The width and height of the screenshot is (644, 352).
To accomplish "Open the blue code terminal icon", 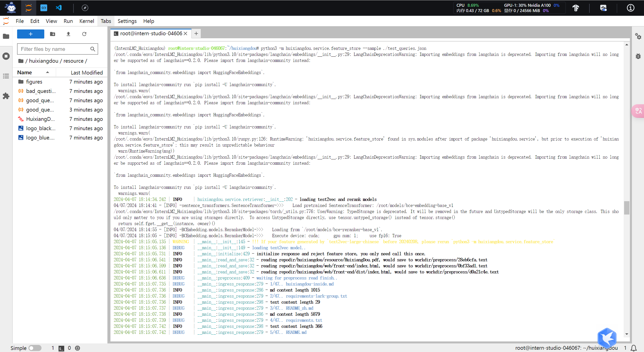I will [44, 8].
